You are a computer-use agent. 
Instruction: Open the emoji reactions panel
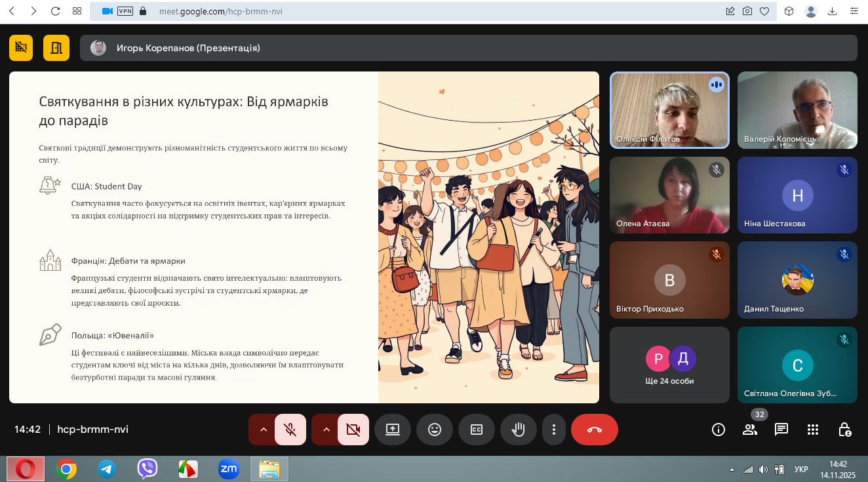coord(434,430)
